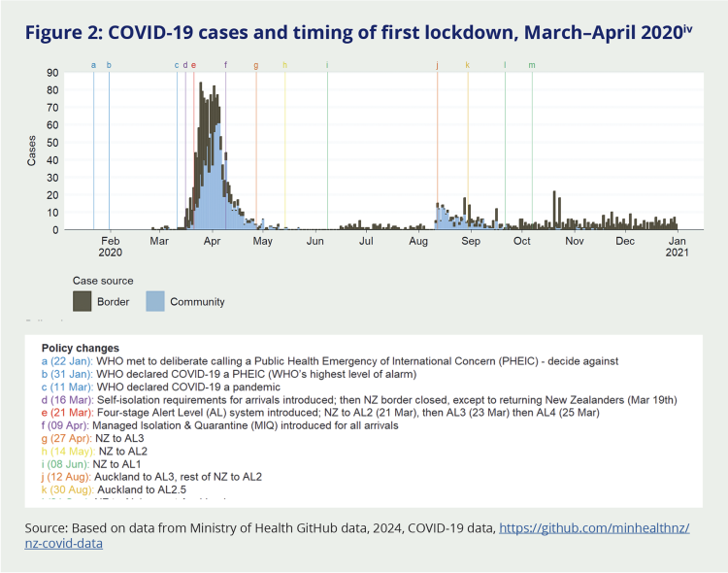
Task: Click the 'Apr' x-axis label
Action: pos(213,241)
